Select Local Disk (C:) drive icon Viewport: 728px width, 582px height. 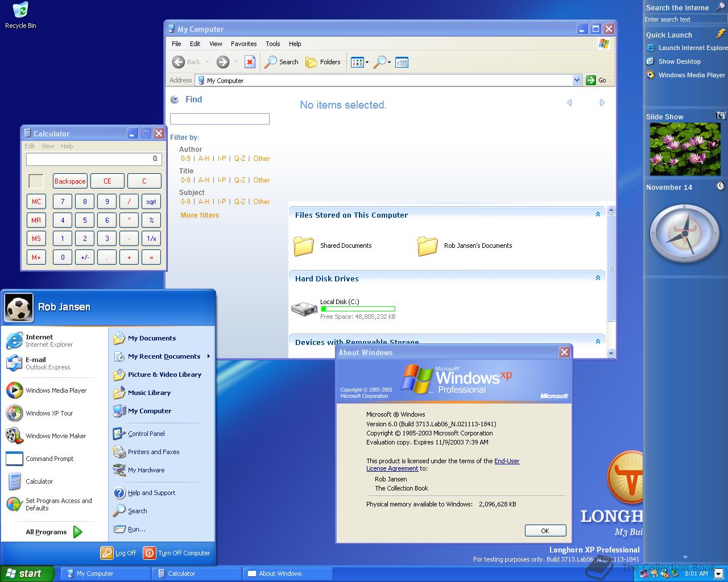304,309
